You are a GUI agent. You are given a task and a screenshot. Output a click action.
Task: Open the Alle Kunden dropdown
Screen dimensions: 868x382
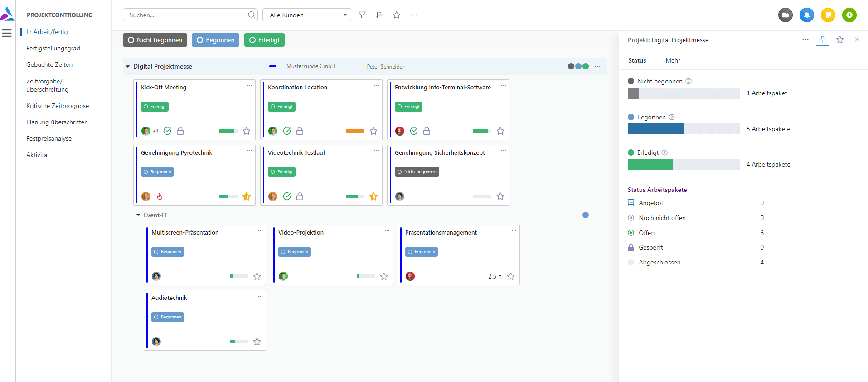[307, 15]
